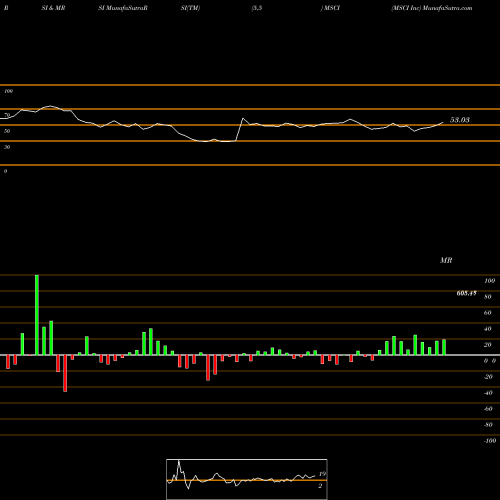Click the "SI & MR" header label

pos(53,8)
